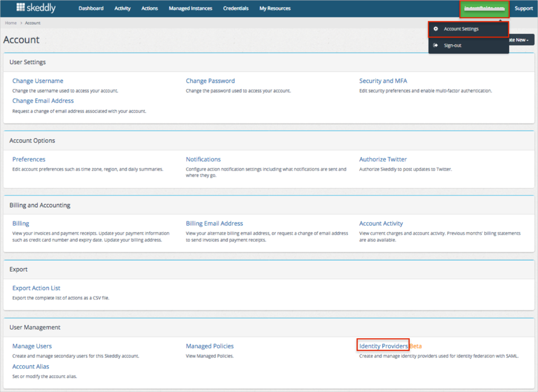Open the Preferences link
Screen dimensions: 538x392
click(28, 160)
